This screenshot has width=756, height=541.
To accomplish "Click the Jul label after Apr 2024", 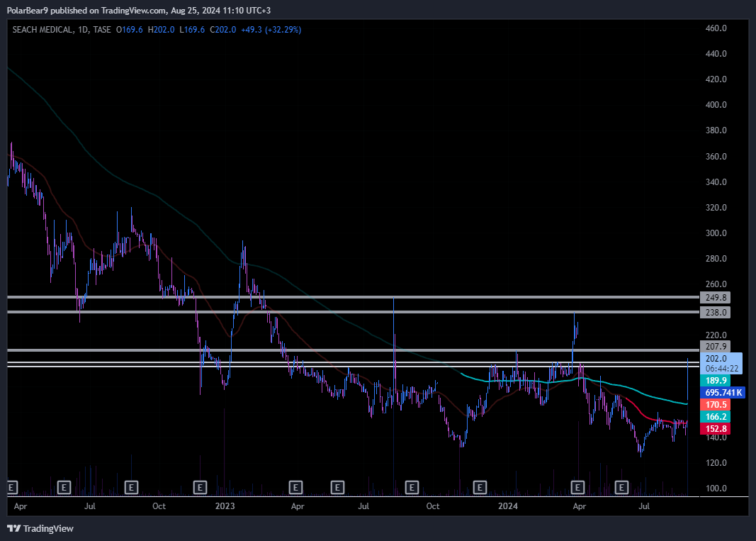I will point(643,506).
